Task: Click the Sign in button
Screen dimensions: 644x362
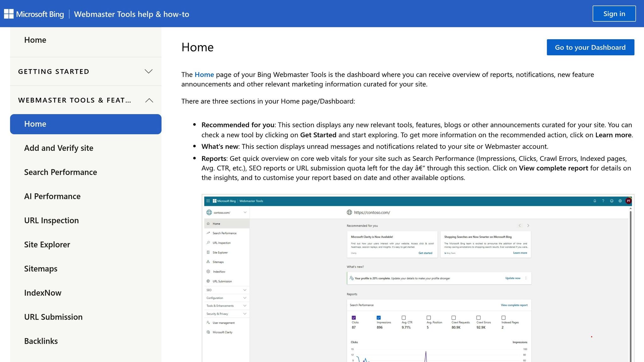Action: [x=614, y=14]
